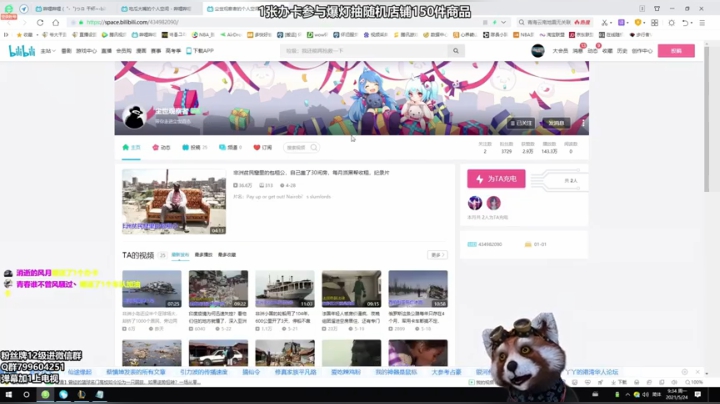Click the notification center icon in system tray
This screenshot has width=720, height=404.
click(x=698, y=394)
